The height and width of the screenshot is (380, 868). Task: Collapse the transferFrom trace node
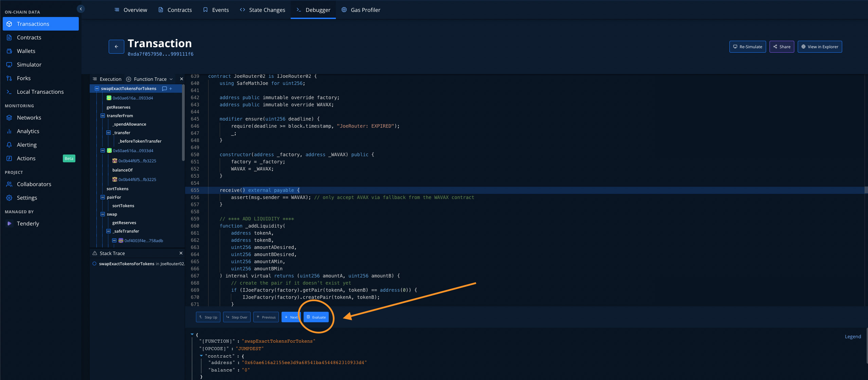[103, 116]
